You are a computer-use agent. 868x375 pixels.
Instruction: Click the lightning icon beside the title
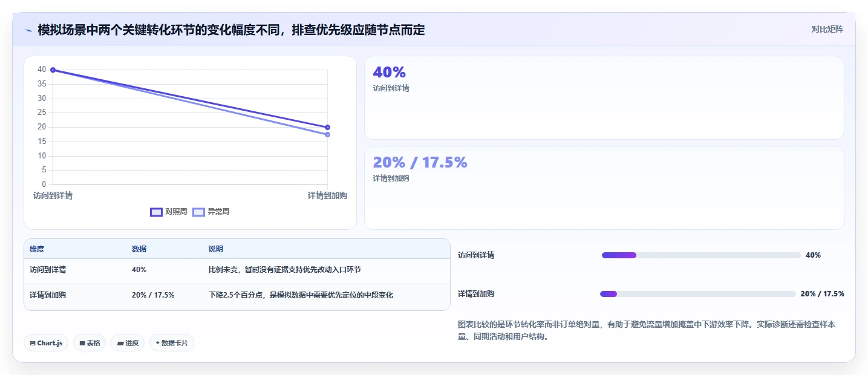(29, 30)
